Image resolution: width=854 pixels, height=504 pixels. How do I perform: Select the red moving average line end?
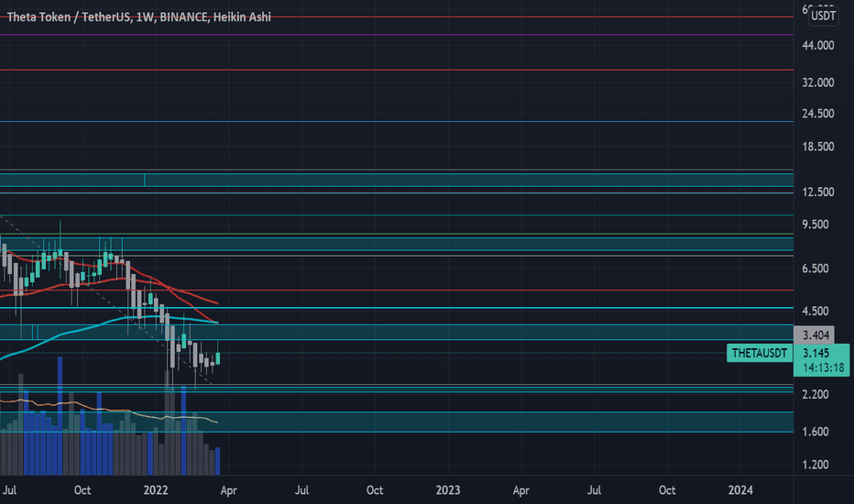point(216,302)
